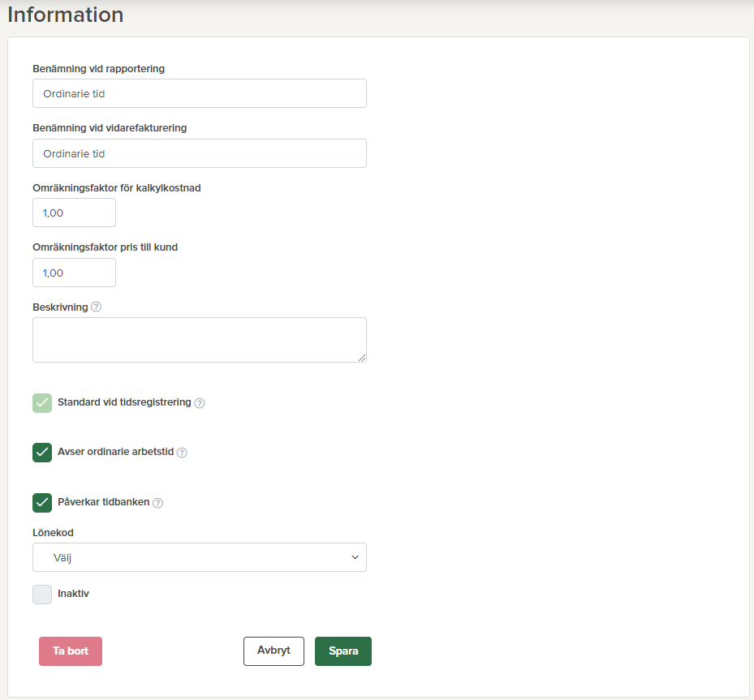Select the Omräkningsfaktor för kalkylkostnad field
Image resolution: width=754 pixels, height=700 pixels.
tap(74, 213)
